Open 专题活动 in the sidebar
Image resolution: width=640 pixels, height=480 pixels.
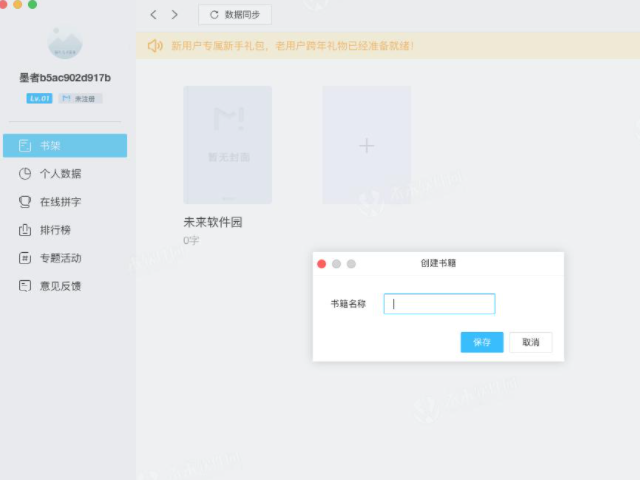pos(65,258)
